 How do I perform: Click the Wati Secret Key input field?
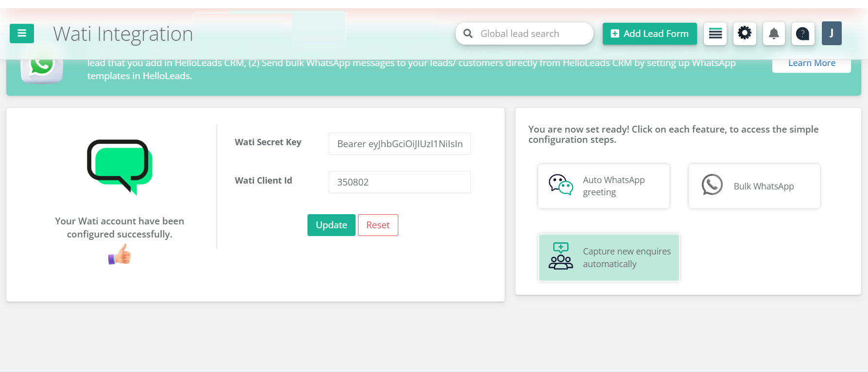click(x=400, y=144)
